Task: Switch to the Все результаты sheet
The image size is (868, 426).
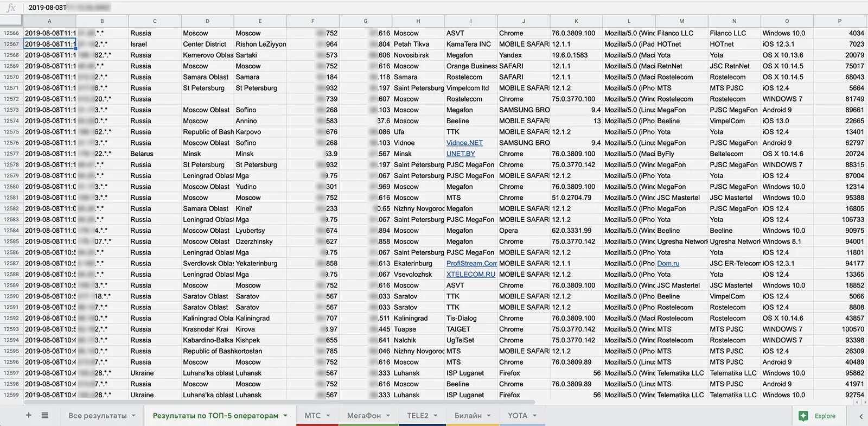Action: pyautogui.click(x=98, y=416)
